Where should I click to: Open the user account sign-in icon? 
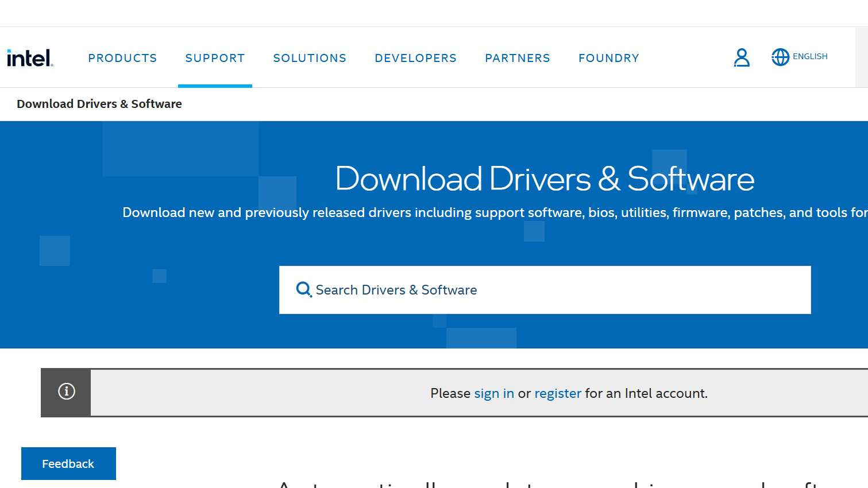coord(742,57)
